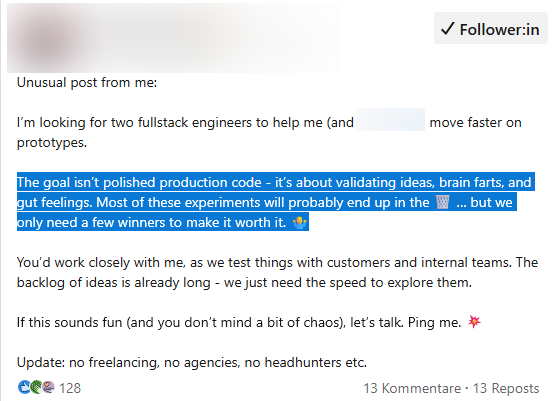Open the 13 Kommentare link

(412, 388)
